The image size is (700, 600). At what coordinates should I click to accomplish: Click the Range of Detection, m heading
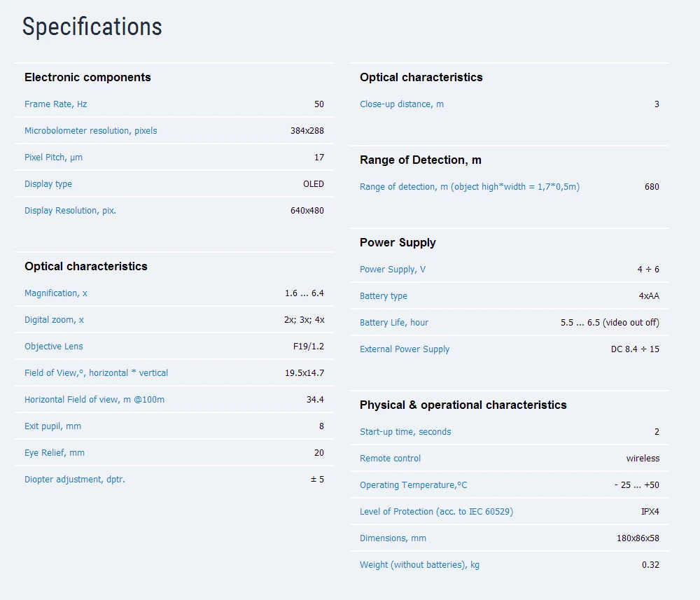[421, 160]
